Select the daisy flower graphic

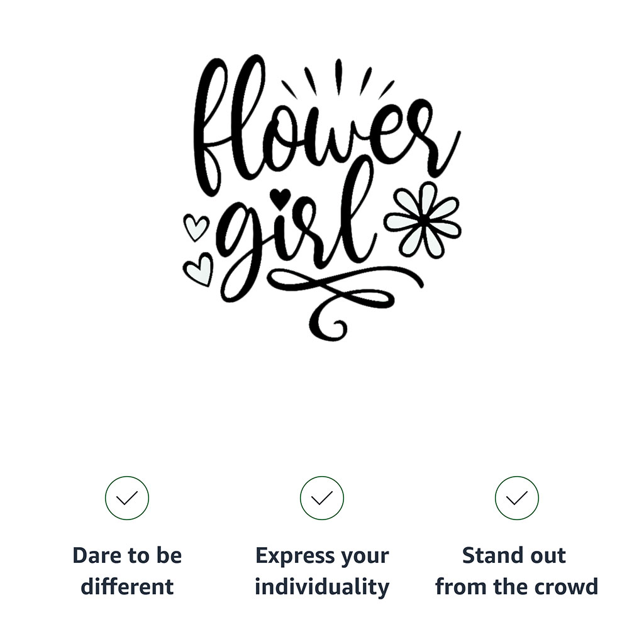pyautogui.click(x=423, y=221)
